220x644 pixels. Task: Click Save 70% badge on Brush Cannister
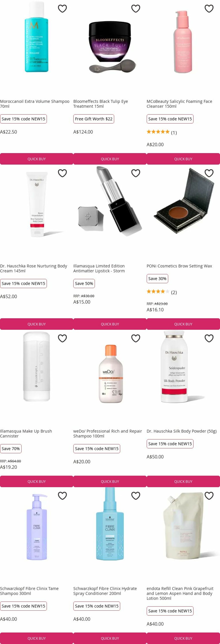coord(11,448)
